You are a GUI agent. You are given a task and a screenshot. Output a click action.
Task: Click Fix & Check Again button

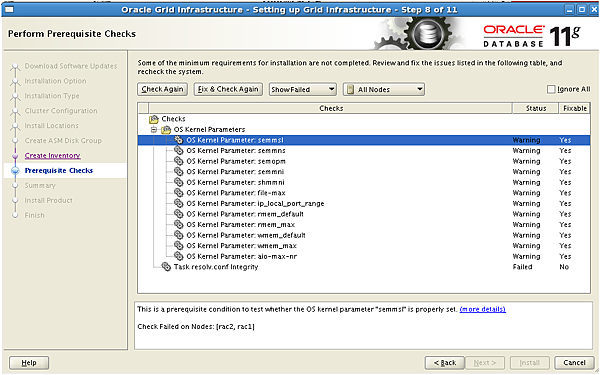(228, 89)
